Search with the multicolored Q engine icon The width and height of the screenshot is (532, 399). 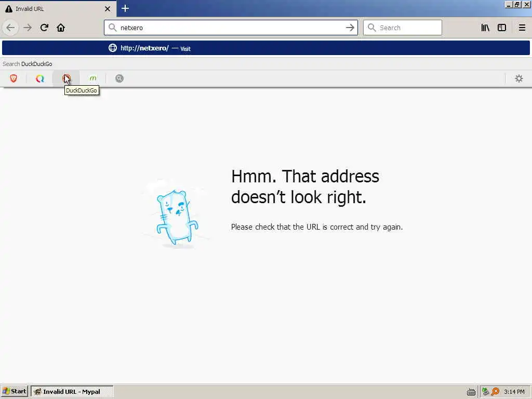(40, 78)
